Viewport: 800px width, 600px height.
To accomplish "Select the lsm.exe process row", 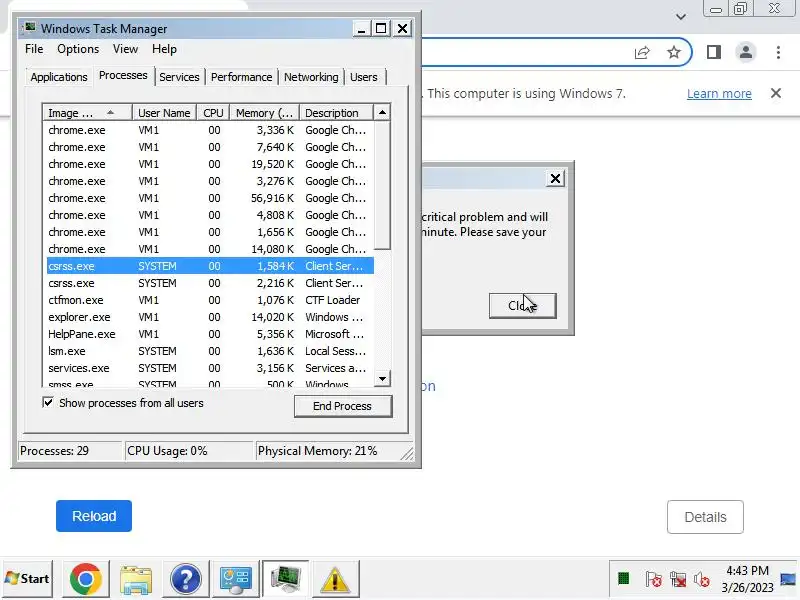I will tap(210, 351).
